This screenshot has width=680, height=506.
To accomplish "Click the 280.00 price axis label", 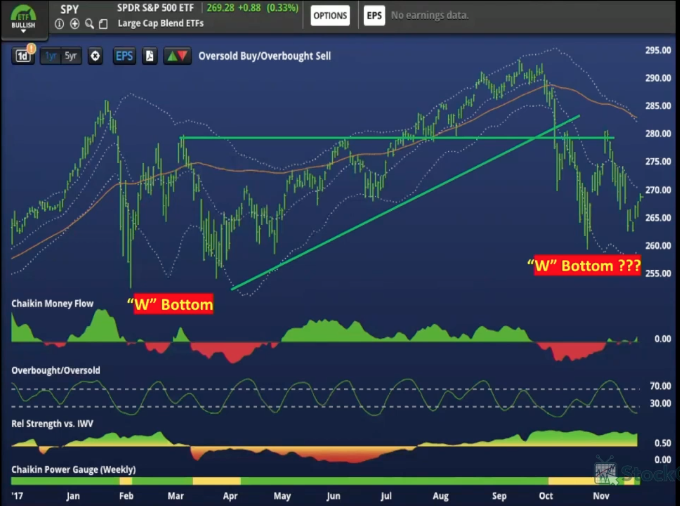I will tap(658, 134).
